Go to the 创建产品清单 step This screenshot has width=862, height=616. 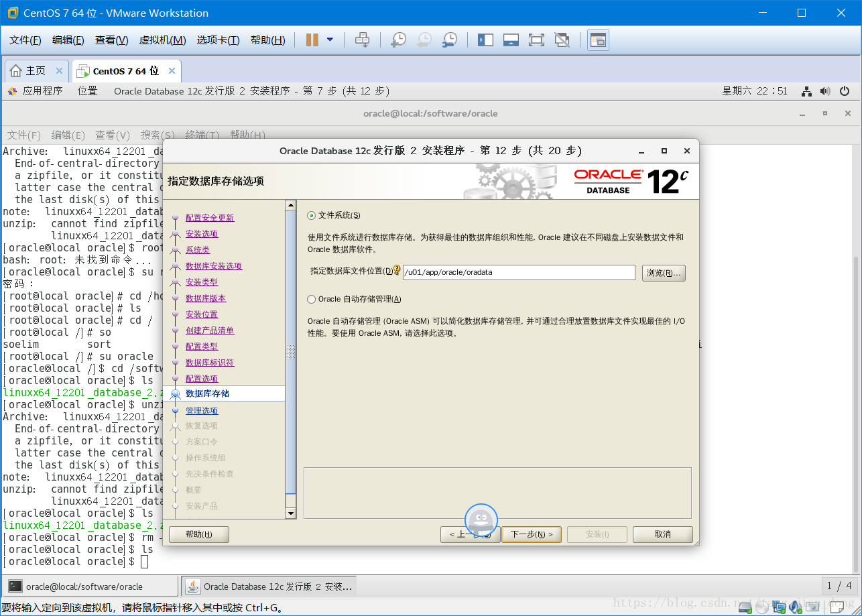(210, 330)
